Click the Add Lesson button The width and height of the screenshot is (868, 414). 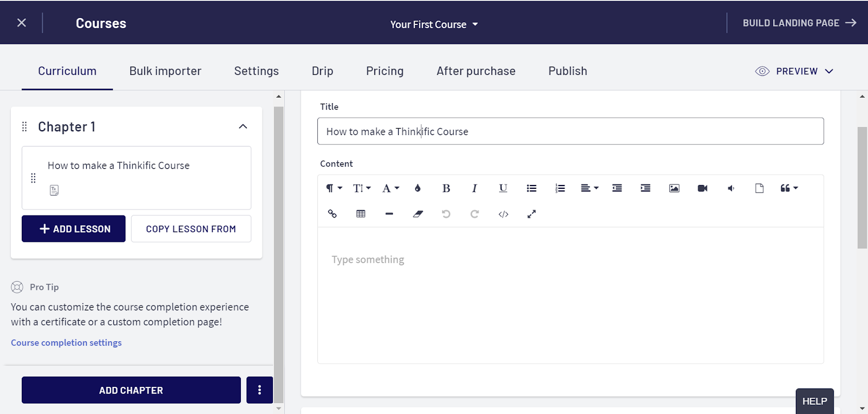click(73, 229)
